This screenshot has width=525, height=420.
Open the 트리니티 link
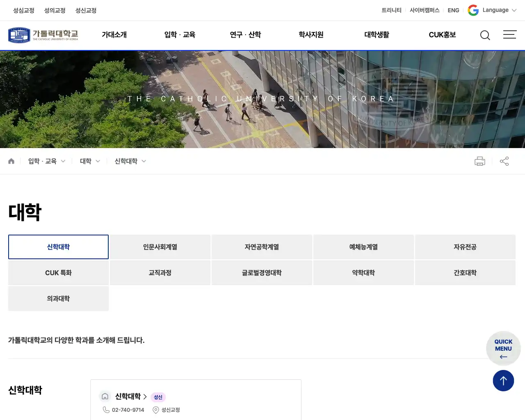coord(391,10)
